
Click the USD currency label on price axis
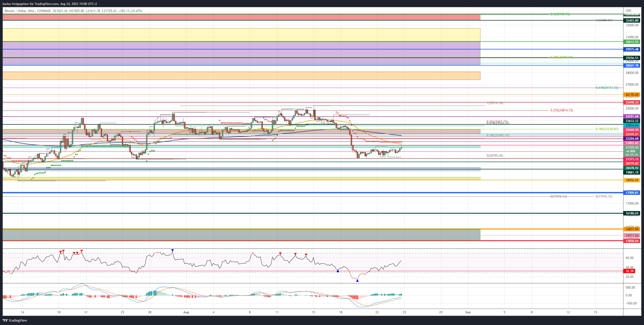(628, 11)
